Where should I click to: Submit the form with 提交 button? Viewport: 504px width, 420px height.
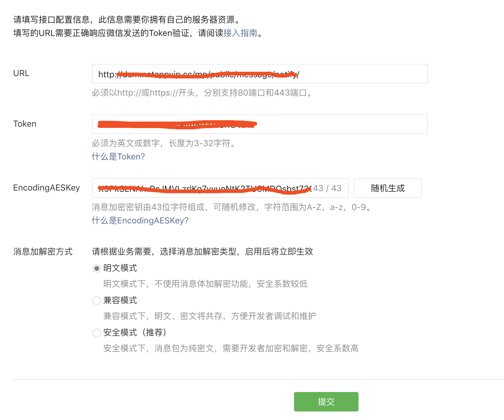point(326,402)
